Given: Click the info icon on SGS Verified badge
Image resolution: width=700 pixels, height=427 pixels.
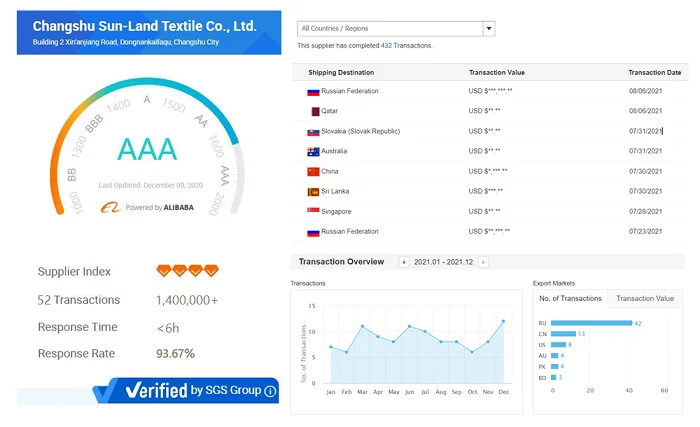Looking at the screenshot, I should click(270, 391).
